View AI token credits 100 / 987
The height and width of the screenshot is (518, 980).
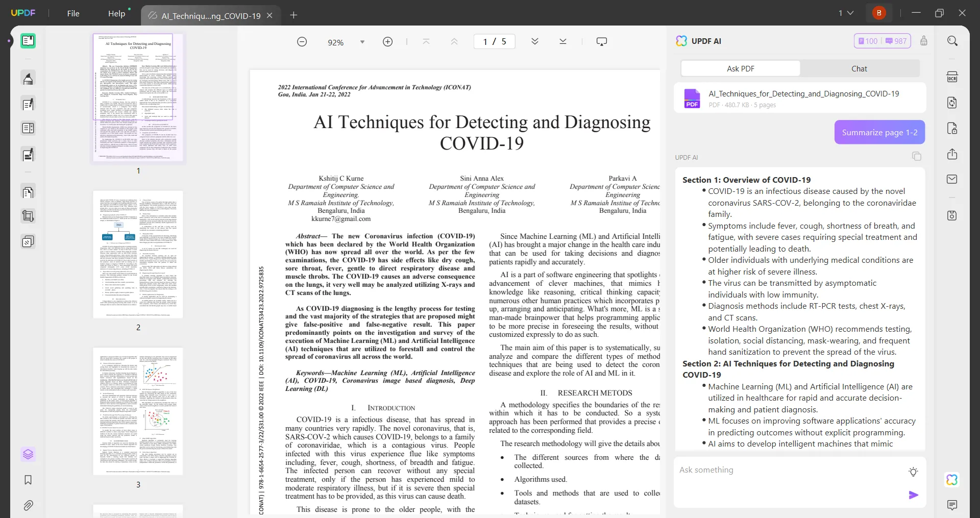[x=882, y=41]
